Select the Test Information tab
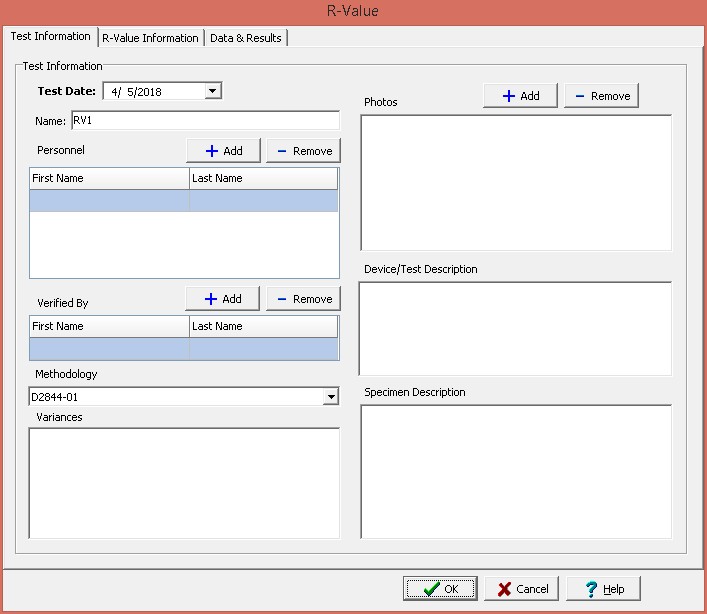Screen dimensions: 707x614 (x=50, y=37)
